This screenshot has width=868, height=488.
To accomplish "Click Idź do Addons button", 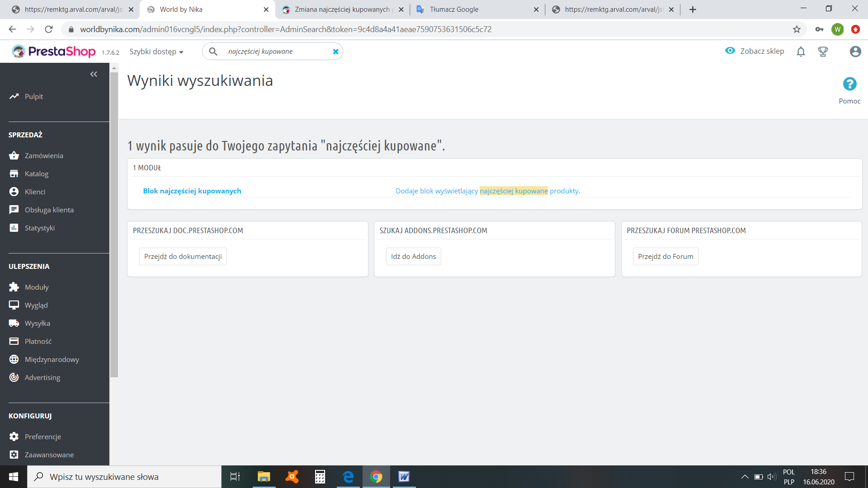I will point(413,256).
